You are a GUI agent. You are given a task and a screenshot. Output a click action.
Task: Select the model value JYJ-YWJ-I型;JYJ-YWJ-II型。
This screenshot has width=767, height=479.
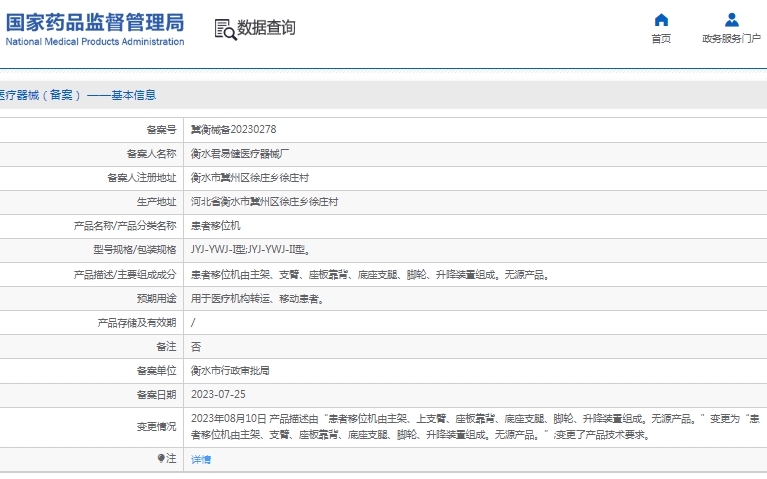(x=250, y=250)
